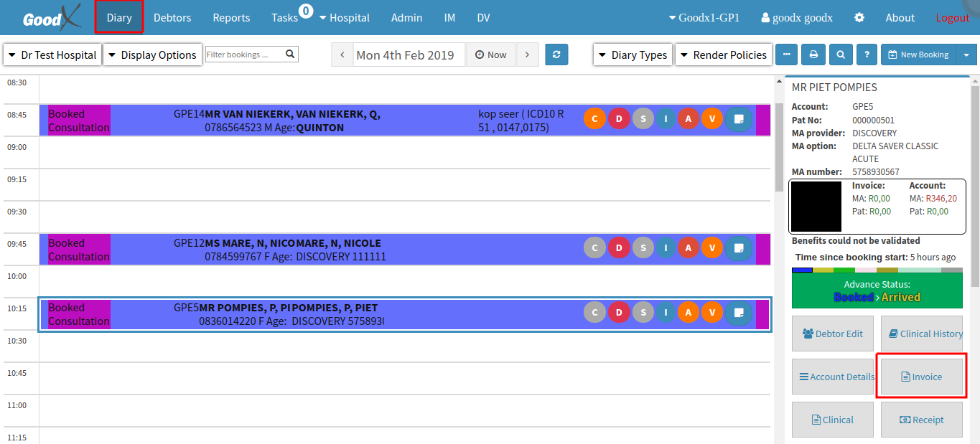The width and height of the screenshot is (980, 444).
Task: Click the C icon on Van Niekerk booking
Action: point(594,118)
